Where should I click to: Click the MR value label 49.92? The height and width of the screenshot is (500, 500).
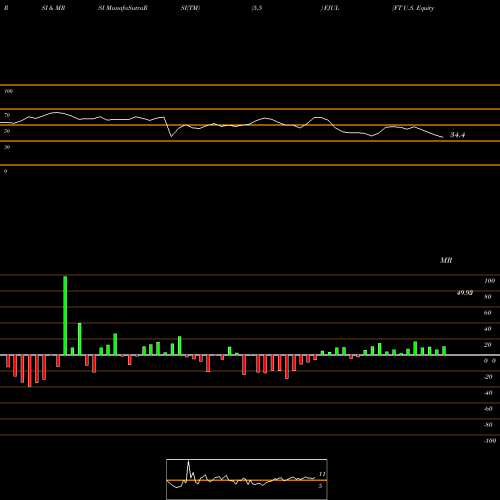[x=465, y=293]
